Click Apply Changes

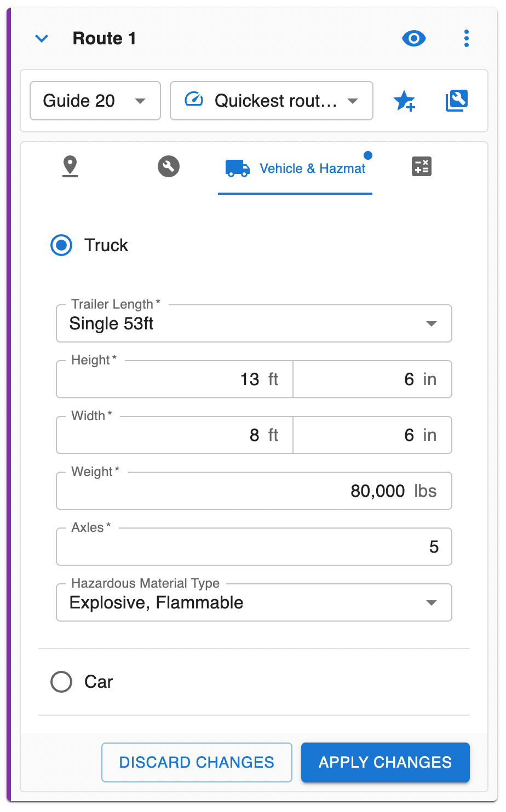[385, 762]
